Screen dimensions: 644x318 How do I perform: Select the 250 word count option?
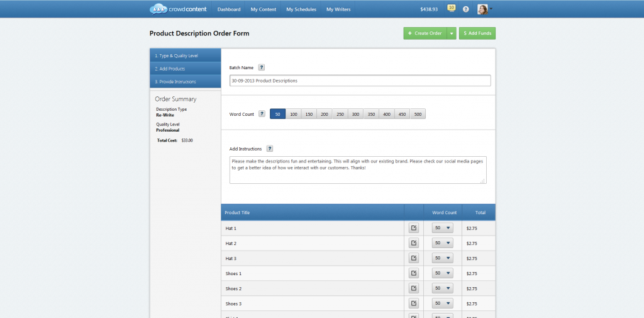pos(340,114)
